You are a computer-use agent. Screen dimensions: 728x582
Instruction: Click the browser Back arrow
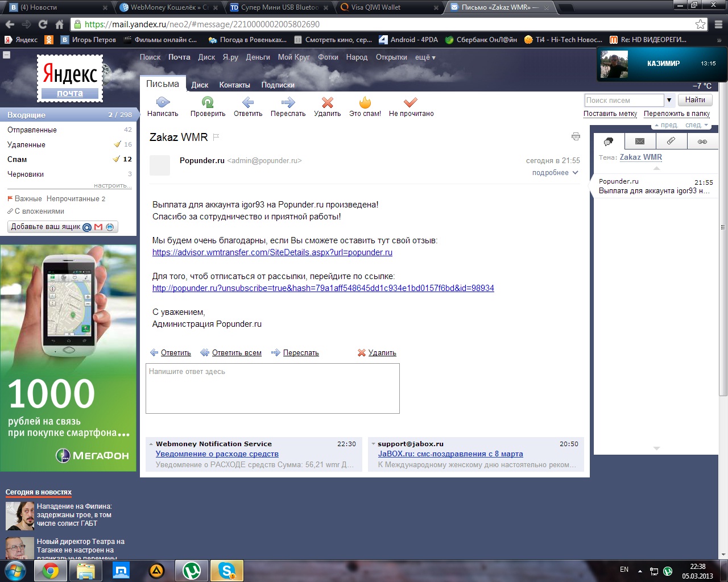[x=10, y=24]
